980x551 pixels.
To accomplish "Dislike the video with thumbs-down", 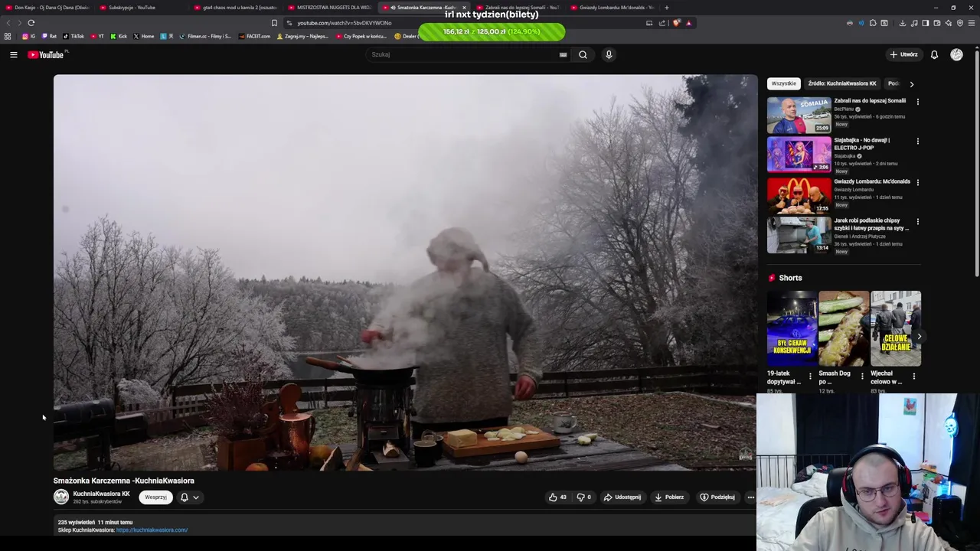I will click(x=583, y=497).
